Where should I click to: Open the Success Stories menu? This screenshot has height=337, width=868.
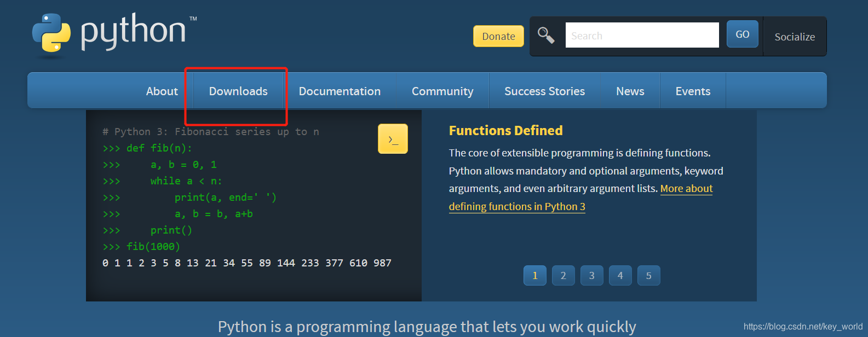click(x=544, y=91)
